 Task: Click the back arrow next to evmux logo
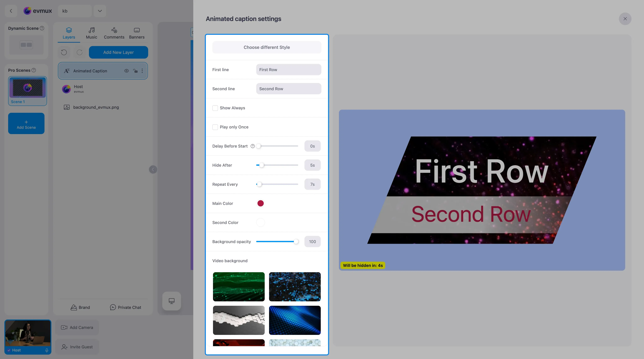click(11, 11)
